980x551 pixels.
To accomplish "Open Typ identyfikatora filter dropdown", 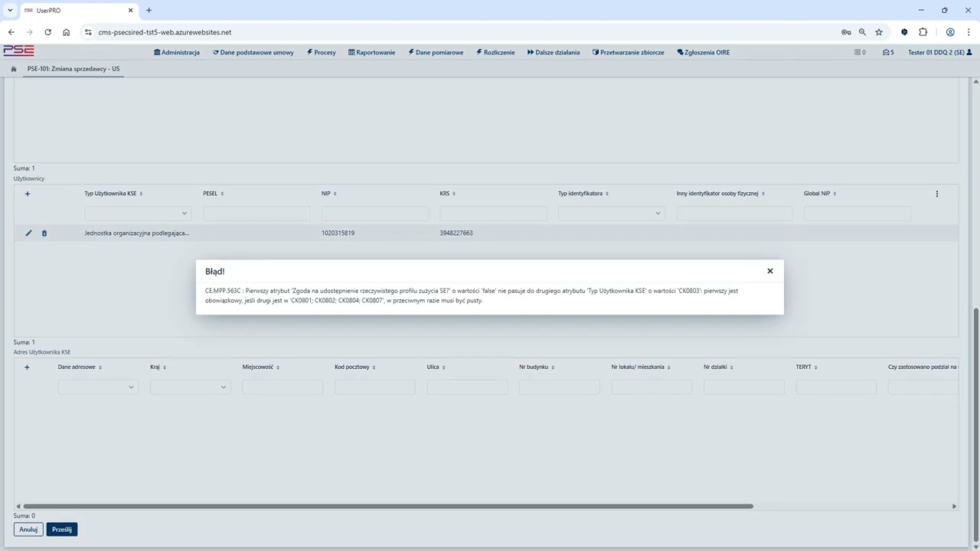I will (612, 214).
